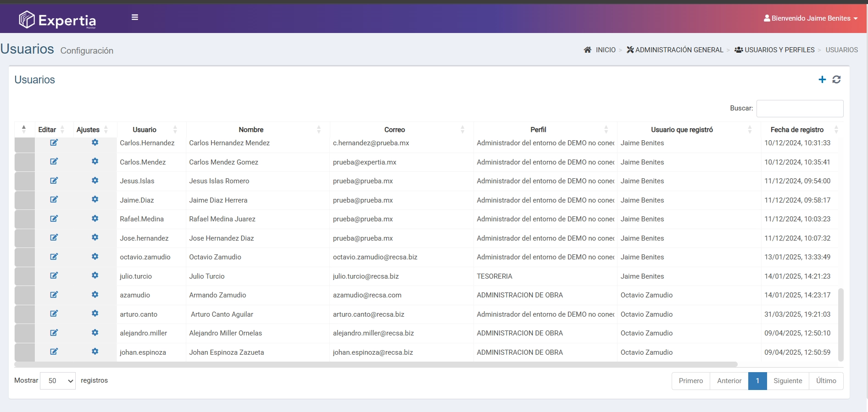Open settings gear for Jesus.Islas
Image resolution: width=868 pixels, height=412 pixels.
[x=95, y=181]
